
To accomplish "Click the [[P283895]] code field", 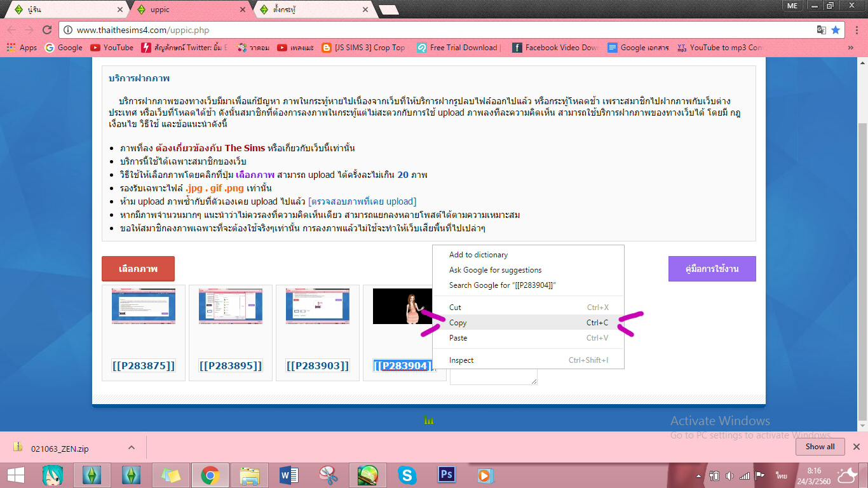I will 231,366.
